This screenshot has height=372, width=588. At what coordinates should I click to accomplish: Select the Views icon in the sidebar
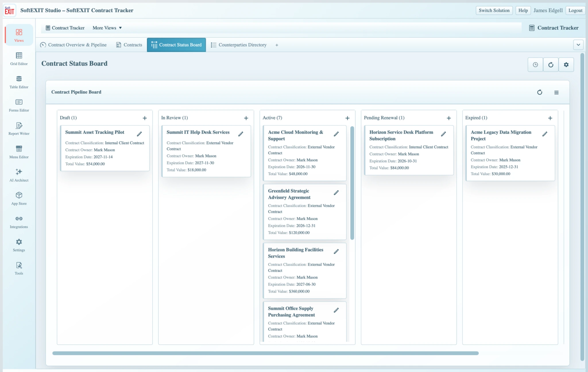[19, 35]
